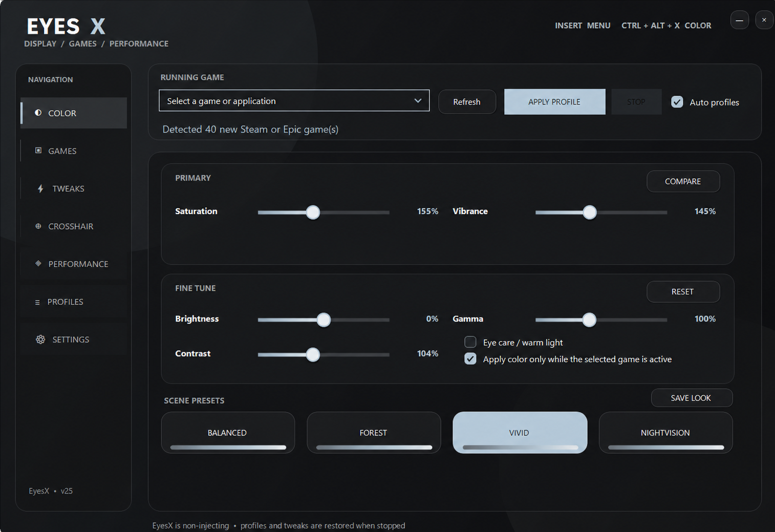The width and height of the screenshot is (775, 532).
Task: Click the Gamma 100% value
Action: (705, 318)
